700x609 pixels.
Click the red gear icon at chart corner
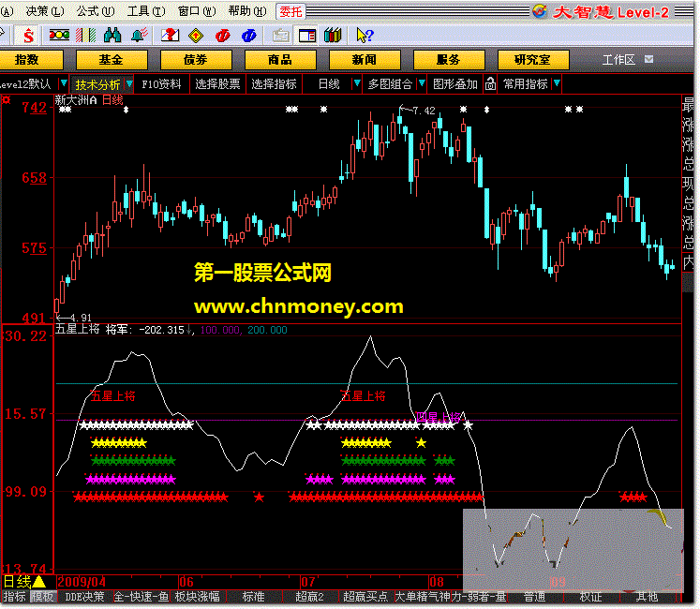7,99
